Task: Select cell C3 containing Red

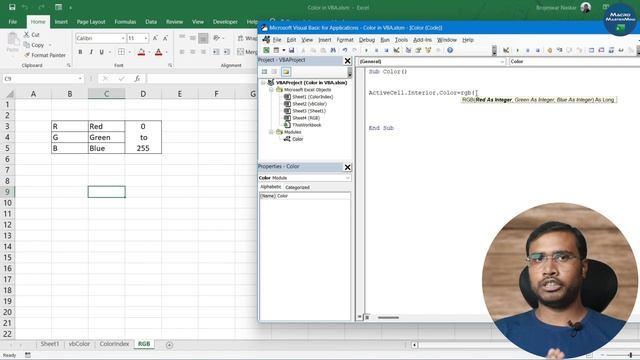Action: pos(107,127)
